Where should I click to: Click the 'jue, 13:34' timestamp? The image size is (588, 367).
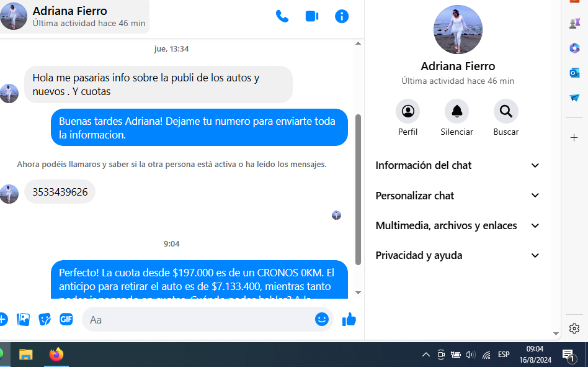point(171,49)
